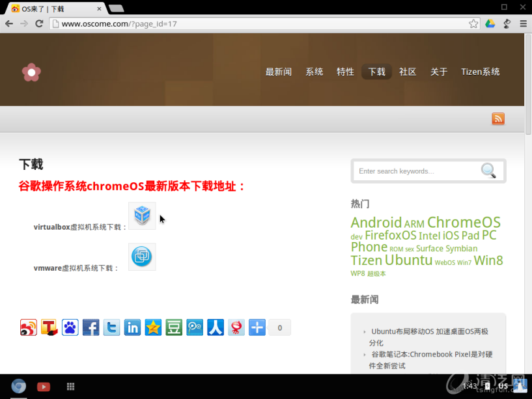Go to Tizen系统 menu item
Image resolution: width=532 pixels, height=399 pixels.
pos(480,72)
